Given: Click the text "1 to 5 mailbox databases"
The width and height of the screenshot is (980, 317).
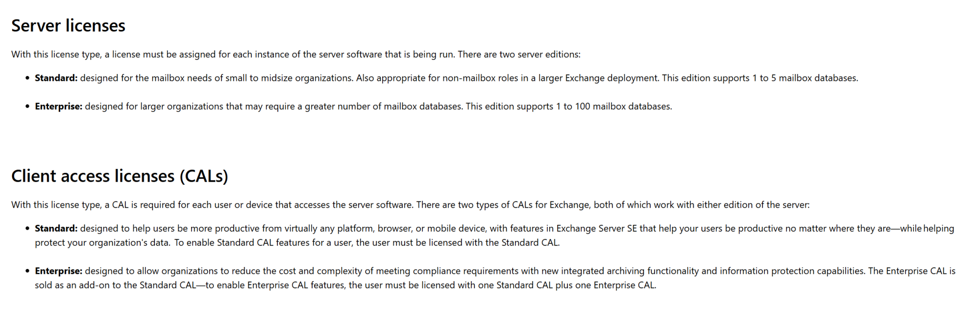Looking at the screenshot, I should click(805, 78).
